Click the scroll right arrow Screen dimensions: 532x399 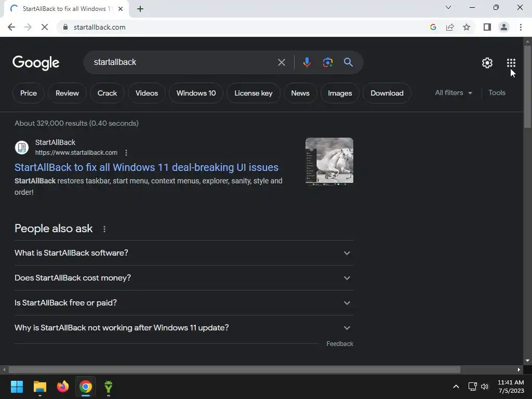click(519, 369)
